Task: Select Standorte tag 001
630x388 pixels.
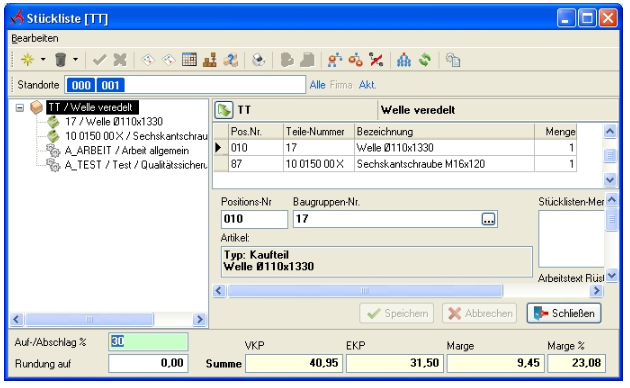Action: 110,85
